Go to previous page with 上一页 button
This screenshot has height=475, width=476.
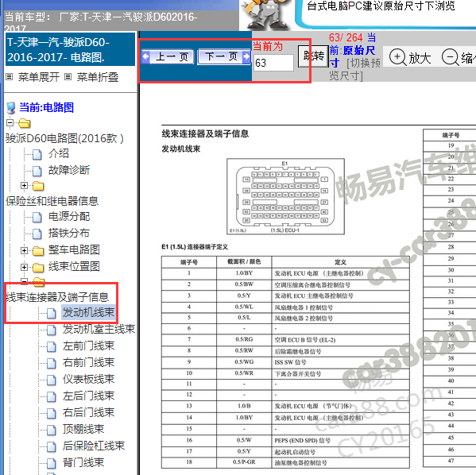pos(168,56)
